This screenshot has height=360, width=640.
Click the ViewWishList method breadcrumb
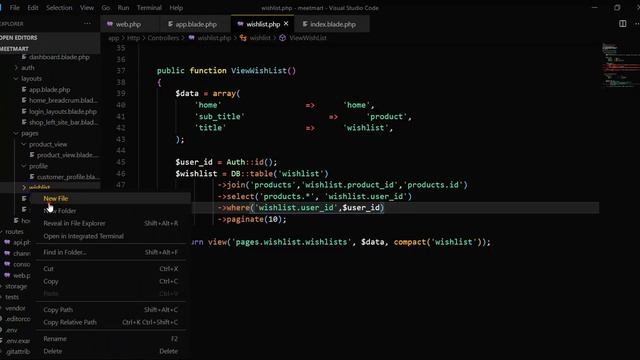click(308, 38)
